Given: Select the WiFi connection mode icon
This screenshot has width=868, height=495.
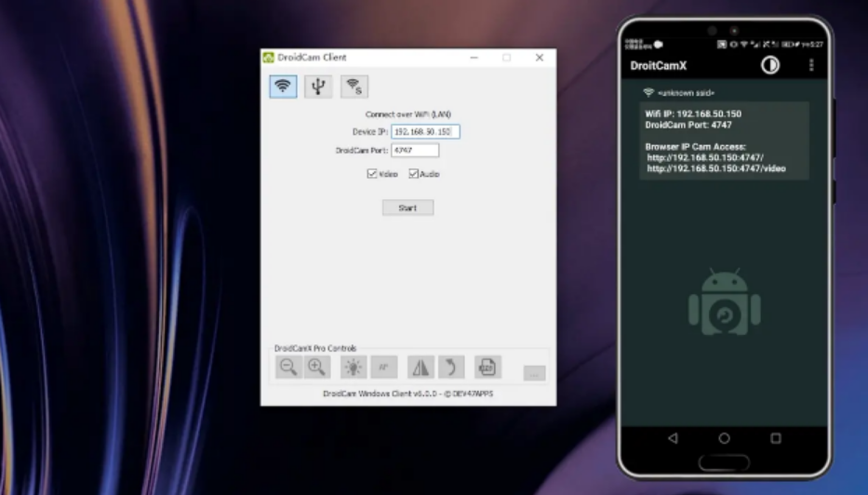Looking at the screenshot, I should pos(283,87).
